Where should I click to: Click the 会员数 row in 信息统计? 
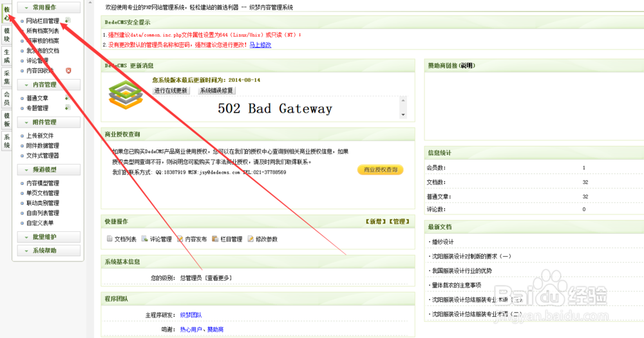click(x=535, y=167)
